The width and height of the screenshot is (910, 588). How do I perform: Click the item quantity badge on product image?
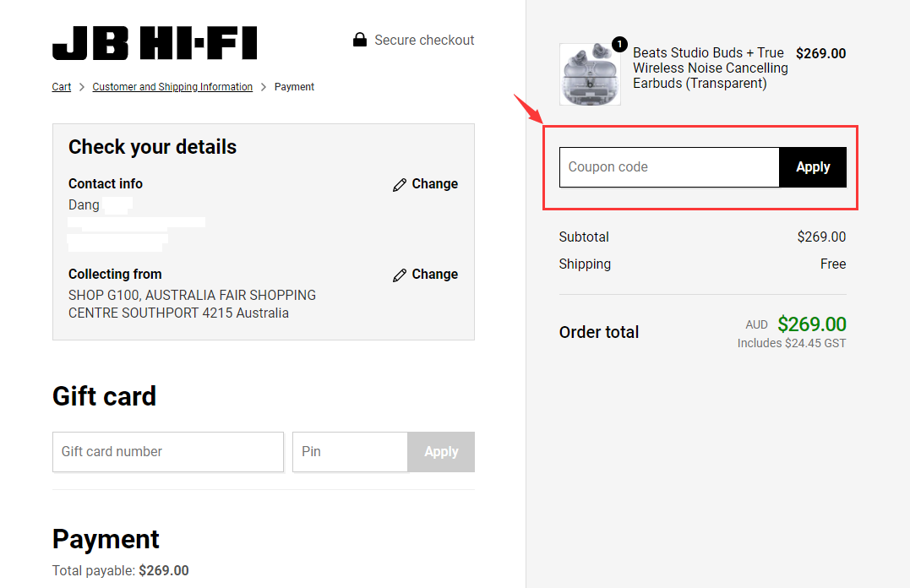pyautogui.click(x=619, y=44)
